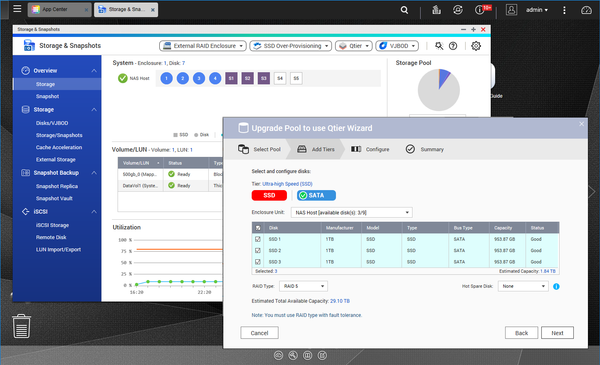Select the 500gb_0 volume row
Screen dimensions: 600x365
click(x=170, y=174)
